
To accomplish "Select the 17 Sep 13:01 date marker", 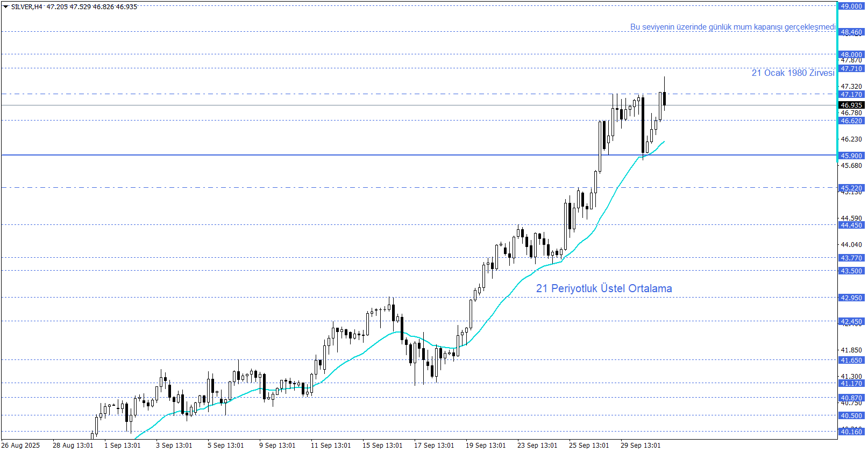I will [x=433, y=445].
